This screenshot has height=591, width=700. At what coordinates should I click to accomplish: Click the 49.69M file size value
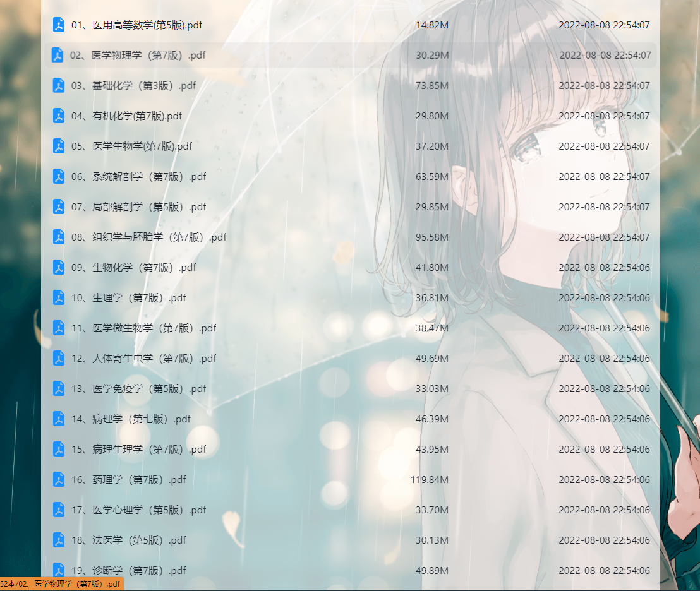coord(432,359)
